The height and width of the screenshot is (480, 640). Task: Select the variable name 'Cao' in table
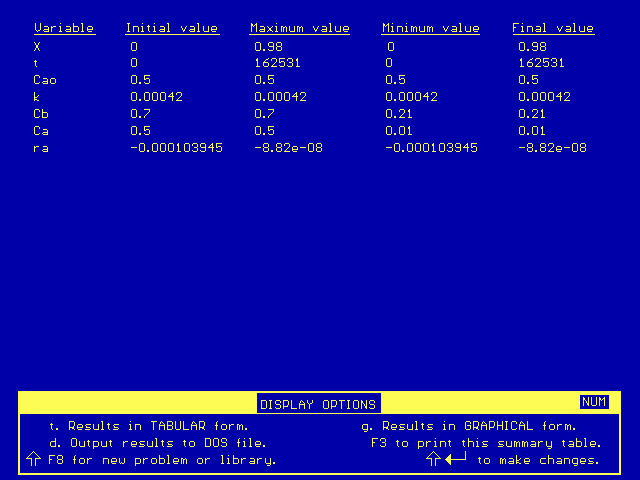point(45,80)
